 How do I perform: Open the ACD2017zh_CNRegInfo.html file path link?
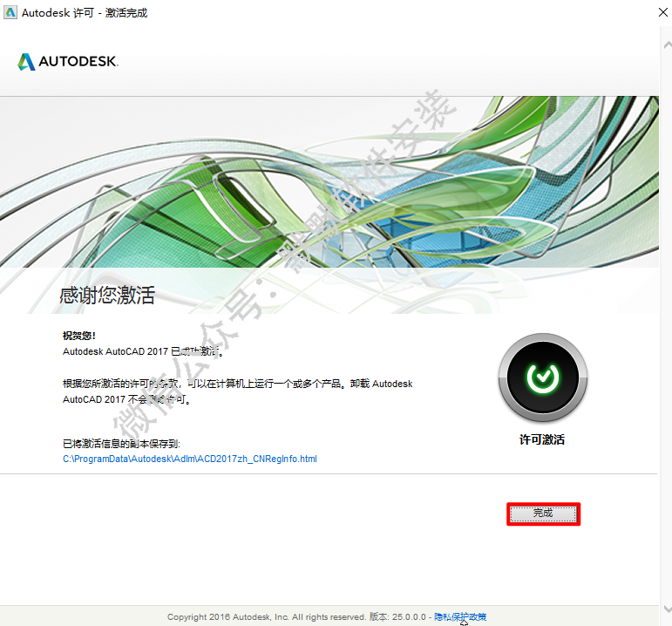[x=190, y=459]
